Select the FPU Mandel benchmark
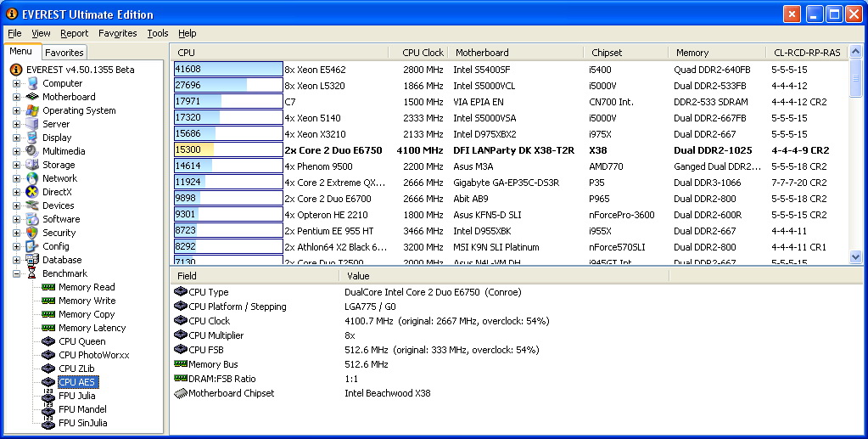 click(x=82, y=409)
